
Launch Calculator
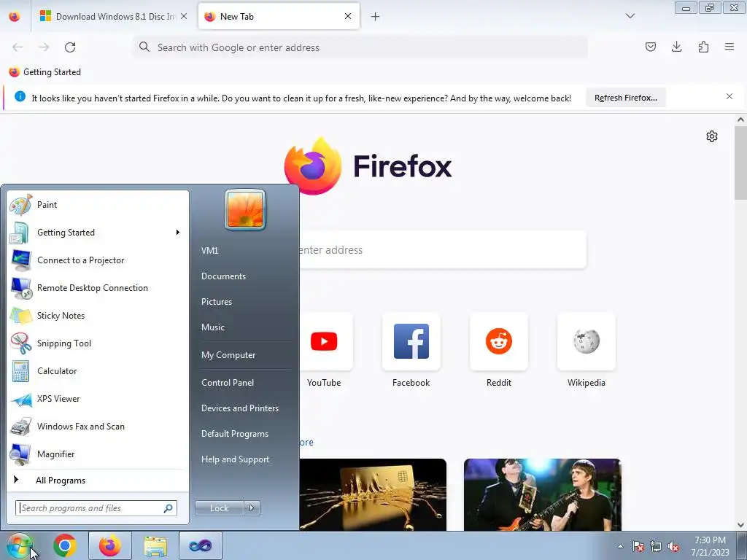(x=98, y=371)
